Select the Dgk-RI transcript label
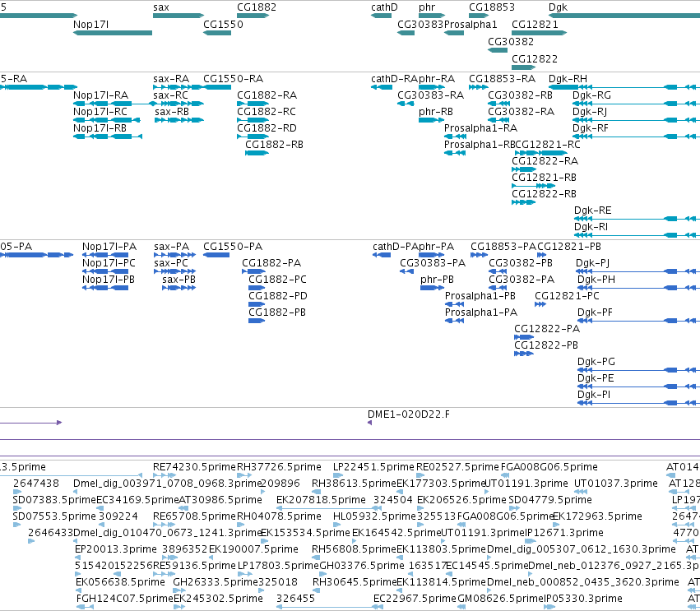This screenshot has width=700, height=611. [x=591, y=227]
